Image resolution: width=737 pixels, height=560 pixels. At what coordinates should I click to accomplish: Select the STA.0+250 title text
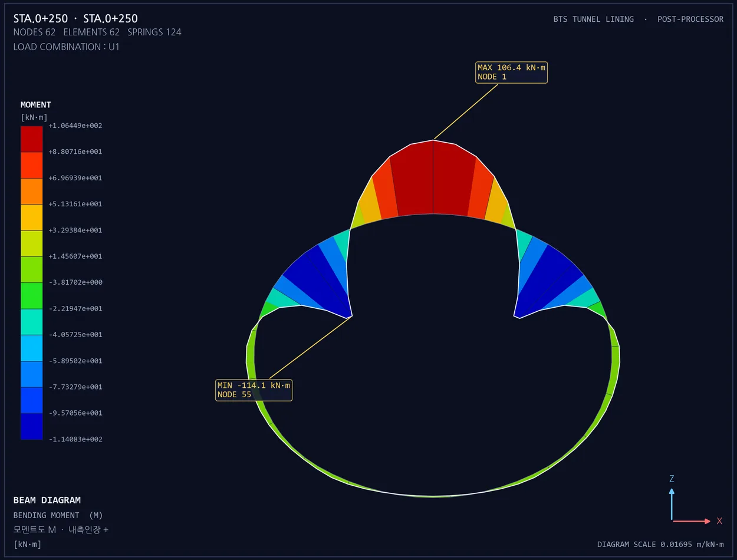click(x=75, y=18)
